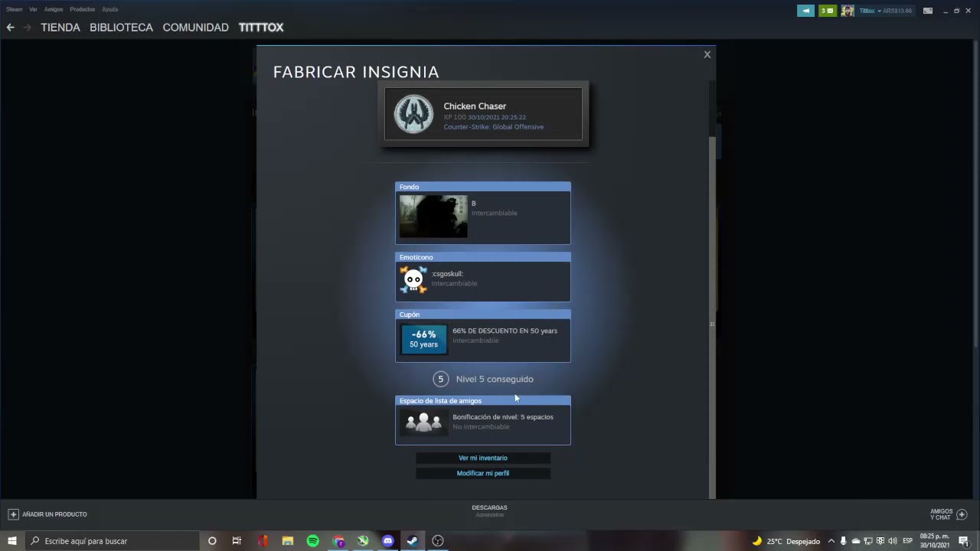Click the greyed forward navigation arrow

[x=28, y=28]
